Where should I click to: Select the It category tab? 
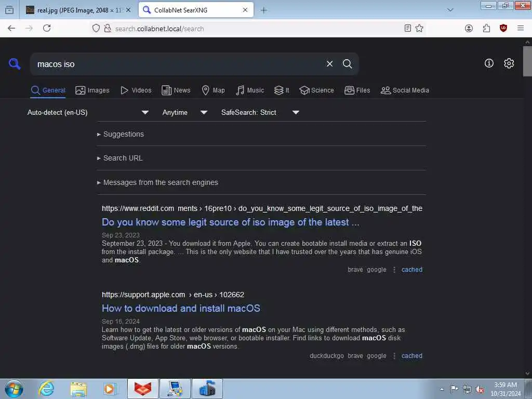[282, 90]
